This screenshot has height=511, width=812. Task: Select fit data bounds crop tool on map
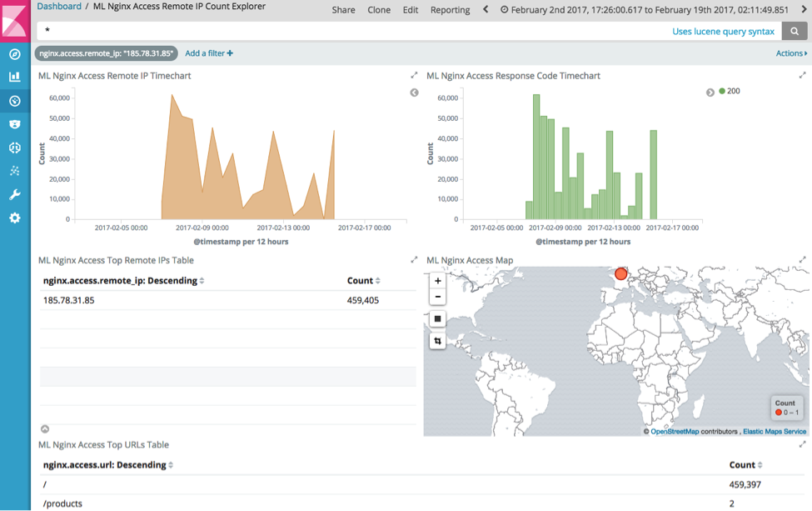[x=437, y=341]
